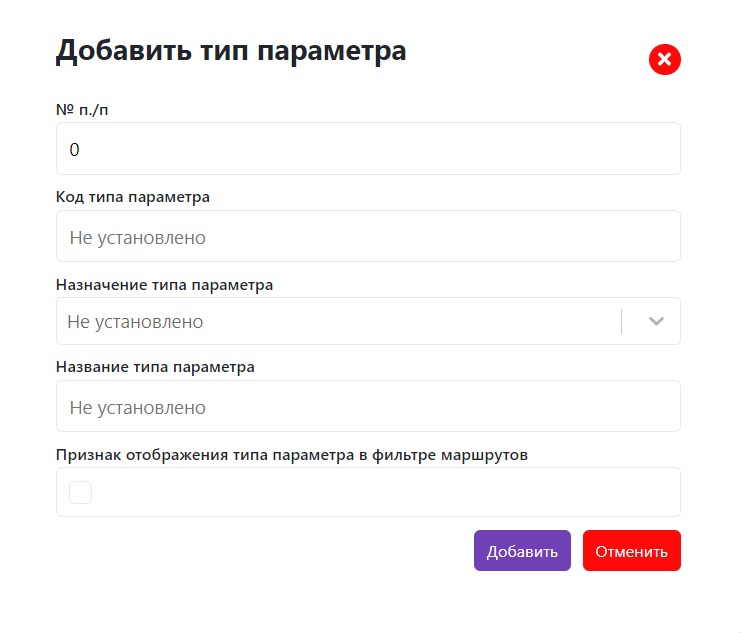
Task: Open the Назначение типа параметра dropdown
Action: pos(340,322)
